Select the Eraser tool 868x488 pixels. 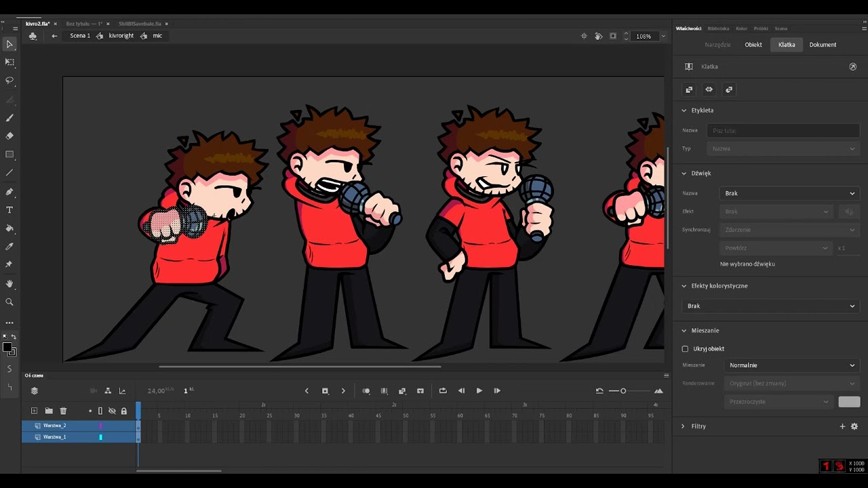pos(9,136)
